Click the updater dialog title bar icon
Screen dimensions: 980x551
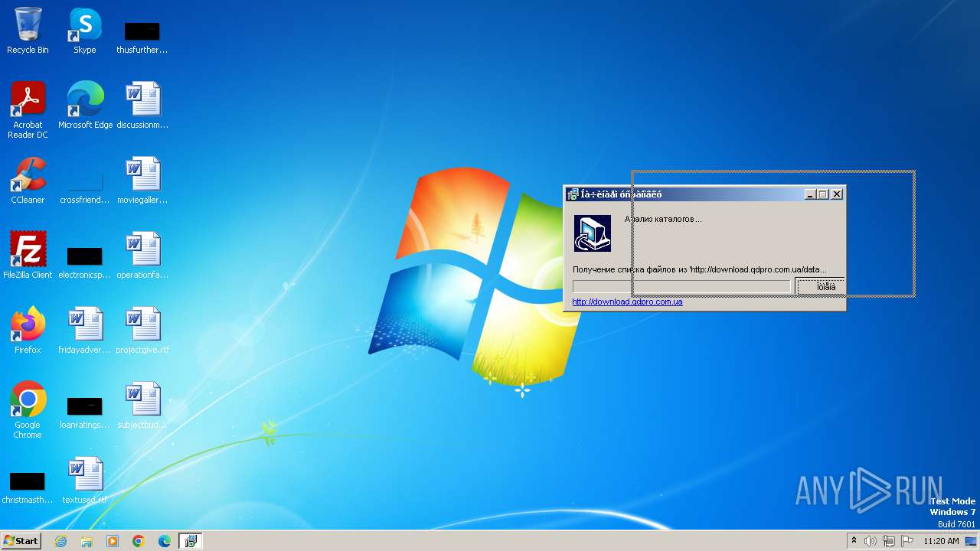click(x=573, y=194)
